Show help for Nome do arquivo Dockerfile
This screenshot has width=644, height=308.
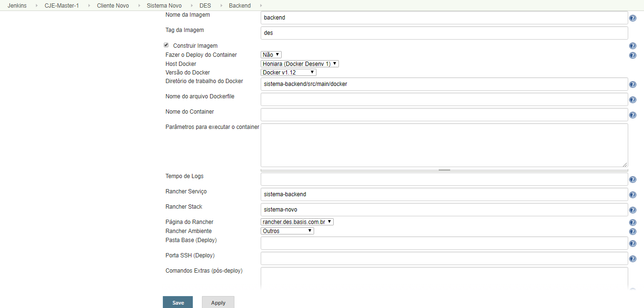[633, 100]
